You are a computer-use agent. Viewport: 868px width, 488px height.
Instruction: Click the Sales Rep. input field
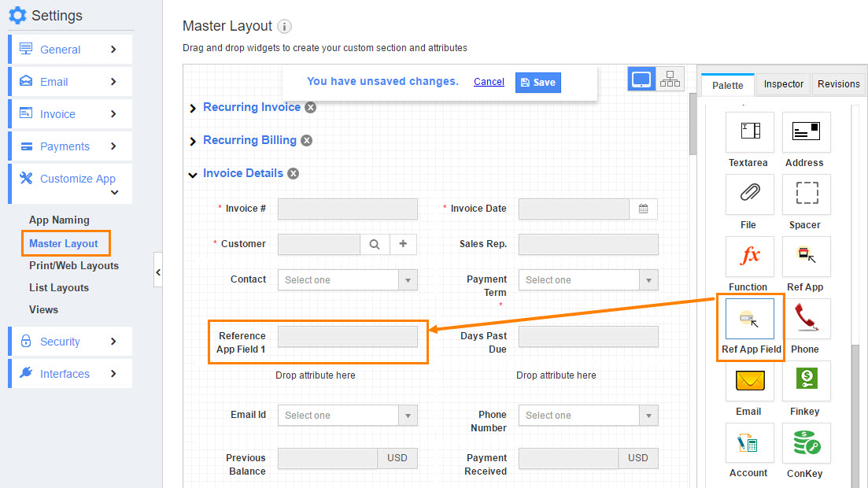click(x=589, y=244)
